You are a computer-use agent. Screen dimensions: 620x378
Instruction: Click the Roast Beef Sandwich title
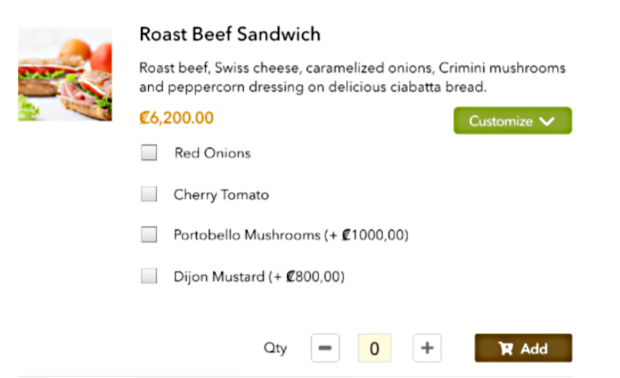(x=230, y=34)
